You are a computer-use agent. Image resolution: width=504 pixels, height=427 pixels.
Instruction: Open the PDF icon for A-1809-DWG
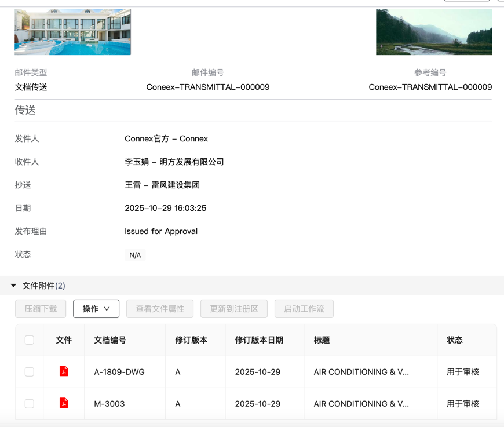[64, 371]
